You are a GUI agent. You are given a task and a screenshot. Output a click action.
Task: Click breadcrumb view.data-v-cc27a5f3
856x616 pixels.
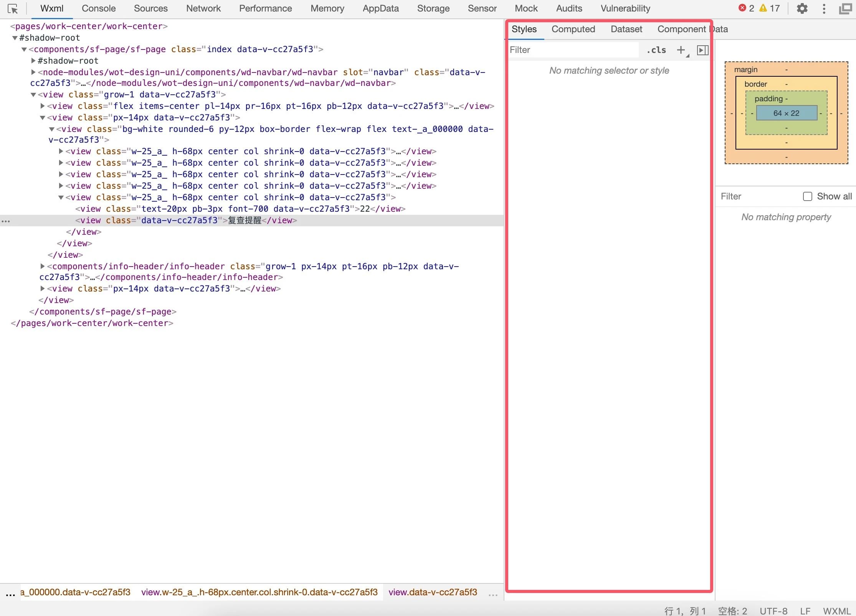(433, 592)
